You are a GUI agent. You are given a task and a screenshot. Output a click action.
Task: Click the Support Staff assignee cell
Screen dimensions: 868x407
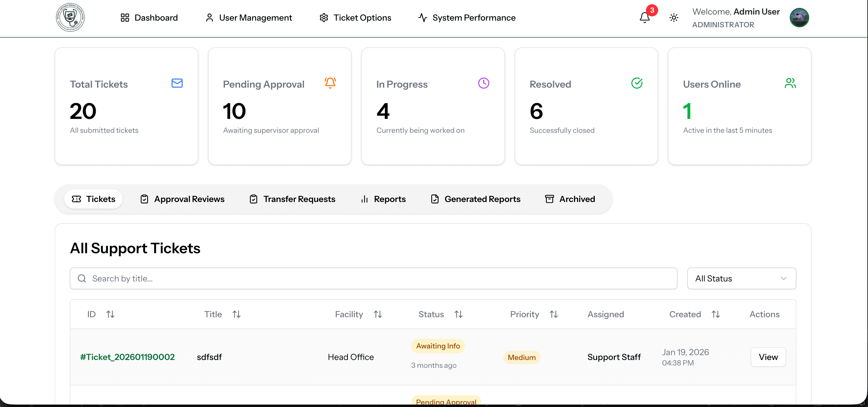614,357
